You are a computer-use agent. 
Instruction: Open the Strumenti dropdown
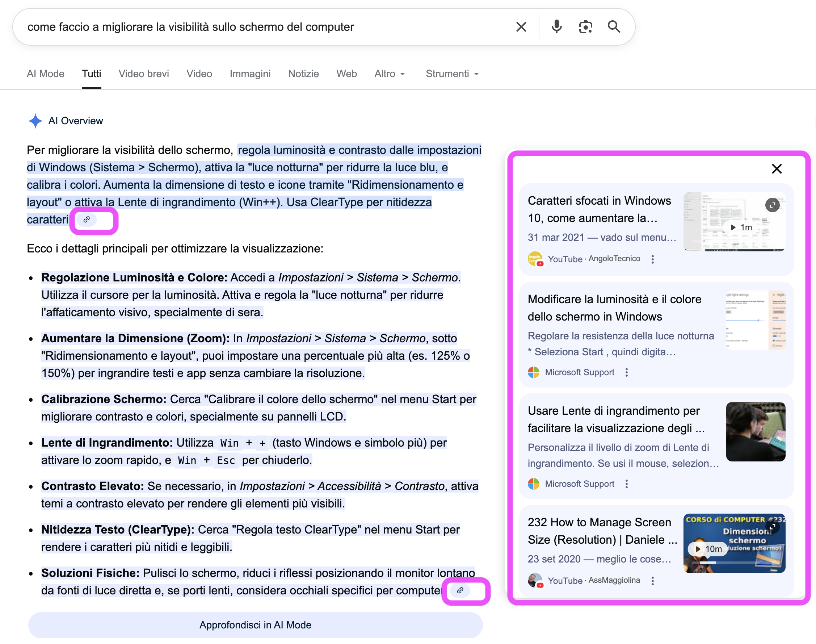(x=451, y=74)
